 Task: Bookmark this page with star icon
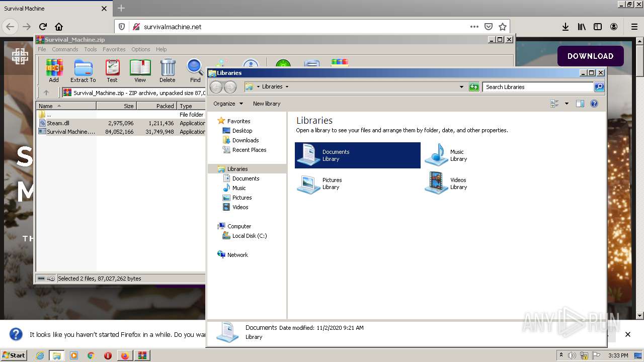click(x=502, y=27)
